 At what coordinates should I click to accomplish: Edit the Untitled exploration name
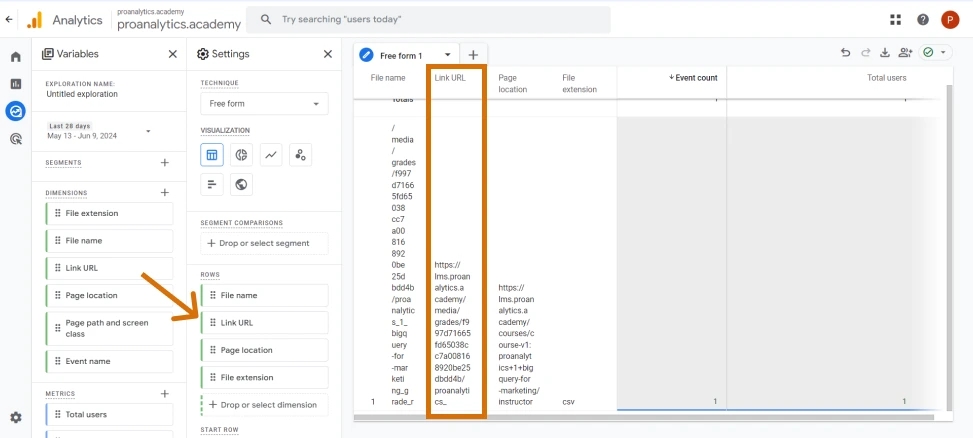pyautogui.click(x=82, y=94)
